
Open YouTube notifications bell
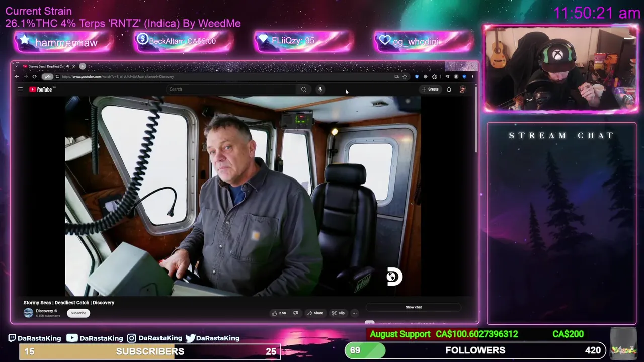click(x=449, y=89)
